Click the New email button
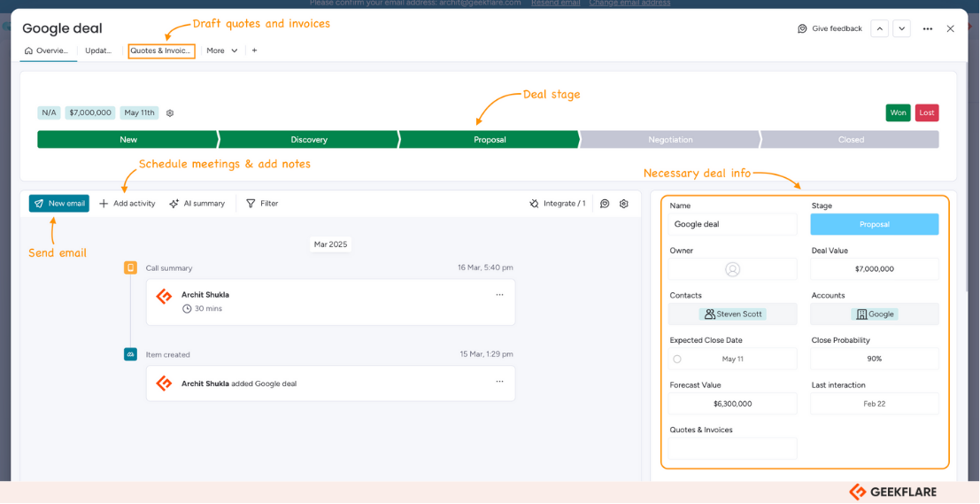The width and height of the screenshot is (980, 504). coord(59,204)
